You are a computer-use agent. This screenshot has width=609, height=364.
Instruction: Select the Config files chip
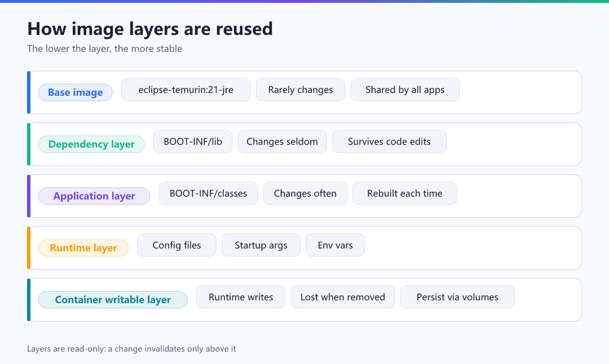coord(176,245)
